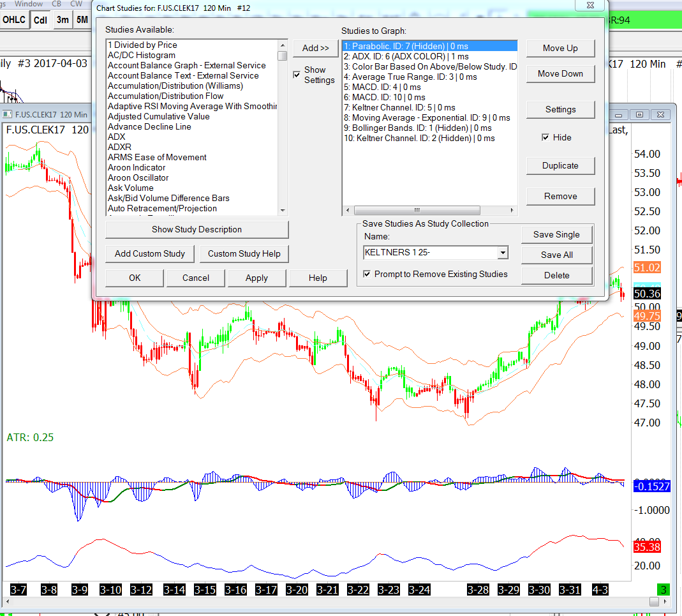Select the Cdl candlestick toolbar button
682x616 pixels.
click(x=40, y=20)
